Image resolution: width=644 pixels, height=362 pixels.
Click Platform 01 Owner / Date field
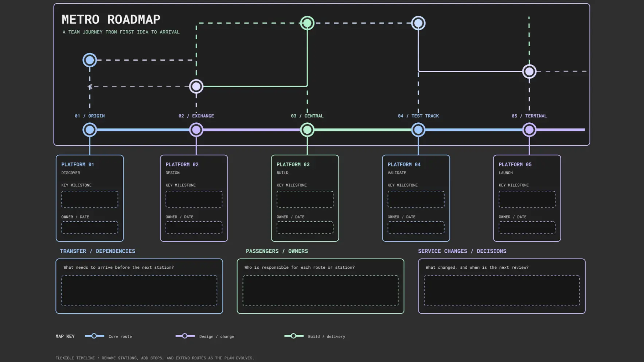click(90, 228)
